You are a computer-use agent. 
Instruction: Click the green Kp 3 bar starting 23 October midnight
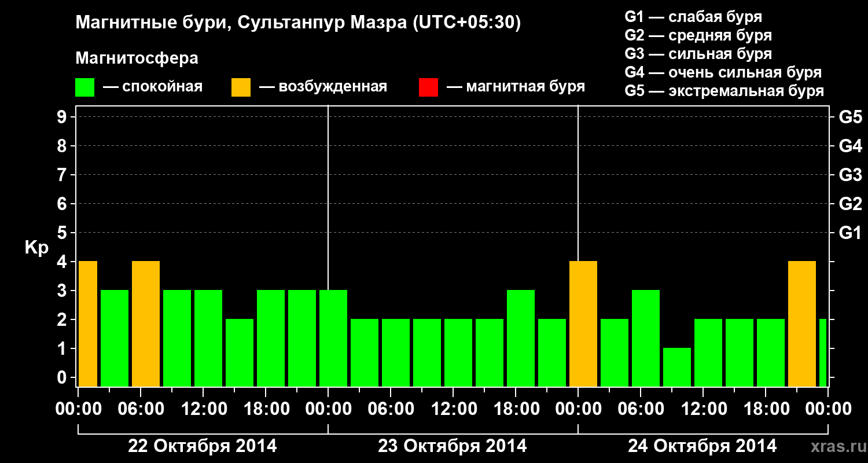(x=333, y=338)
